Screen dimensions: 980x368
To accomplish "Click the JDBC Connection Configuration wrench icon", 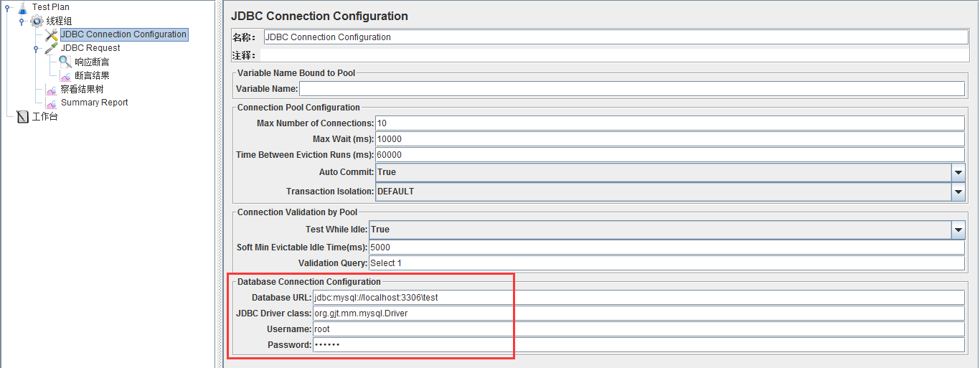I will click(x=51, y=34).
